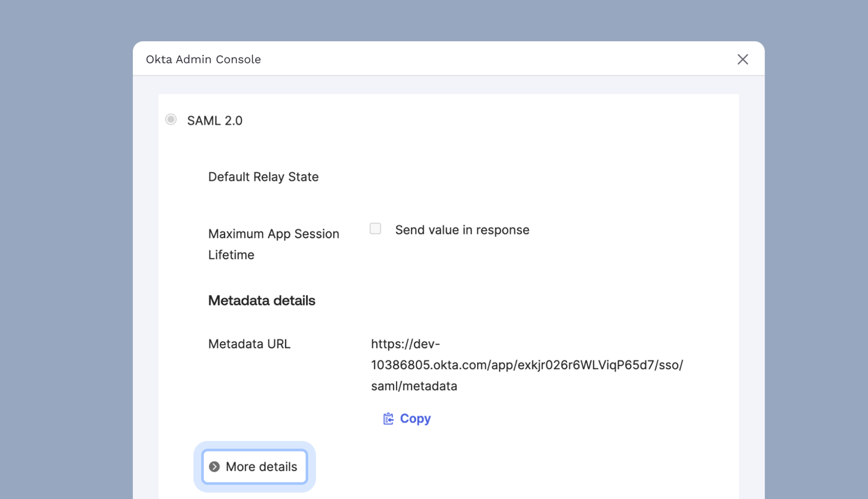Click the highlighted More details control
Image resolution: width=868 pixels, height=499 pixels.
point(254,466)
